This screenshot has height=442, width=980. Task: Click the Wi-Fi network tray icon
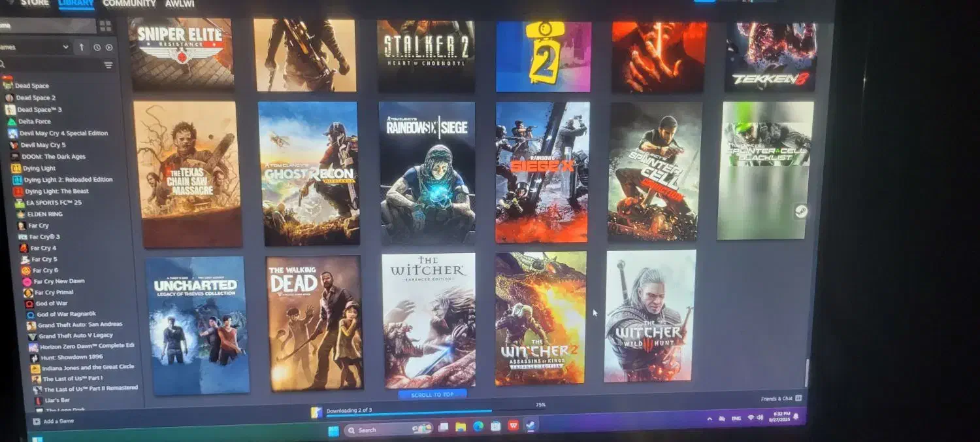click(751, 417)
